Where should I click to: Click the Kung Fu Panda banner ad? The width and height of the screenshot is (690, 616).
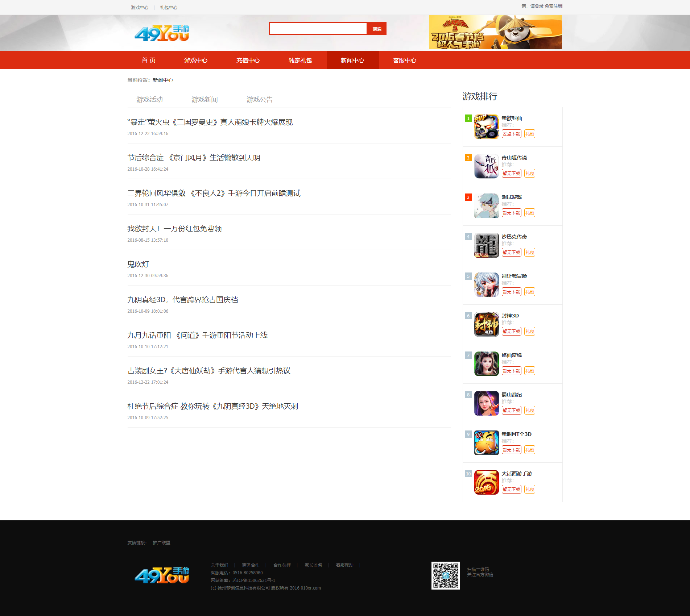point(495,32)
